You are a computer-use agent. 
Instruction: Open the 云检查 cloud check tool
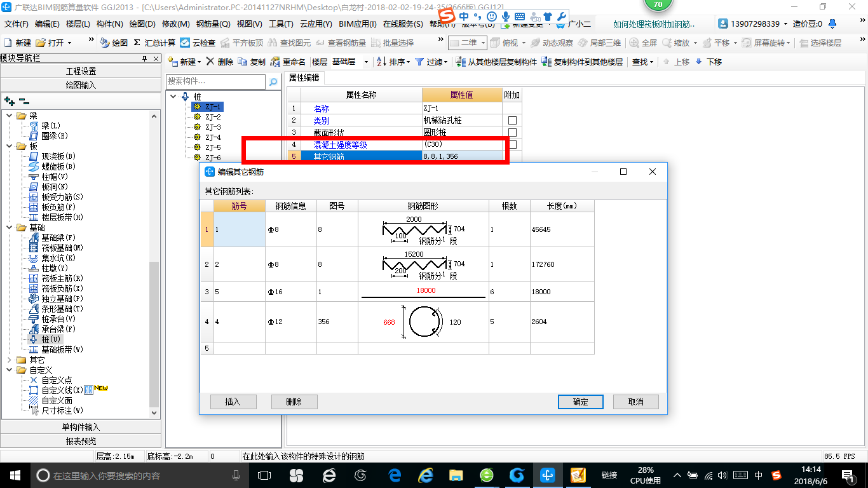pyautogui.click(x=185, y=43)
